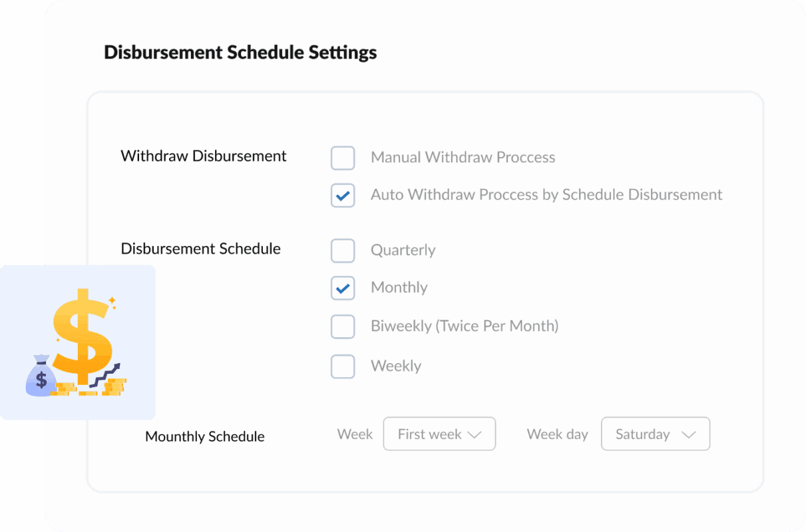Image resolution: width=806 pixels, height=532 pixels.
Task: Expand the Saturday week day dropdown
Action: click(x=655, y=434)
